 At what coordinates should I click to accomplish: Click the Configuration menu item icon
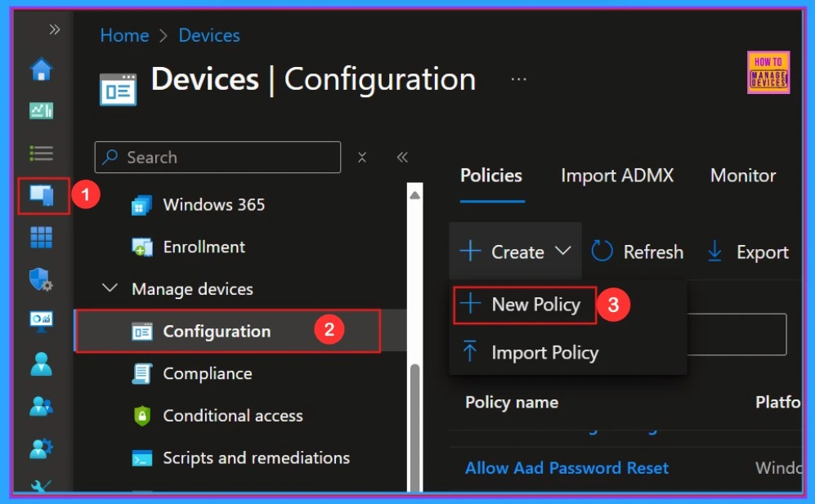pyautogui.click(x=142, y=332)
